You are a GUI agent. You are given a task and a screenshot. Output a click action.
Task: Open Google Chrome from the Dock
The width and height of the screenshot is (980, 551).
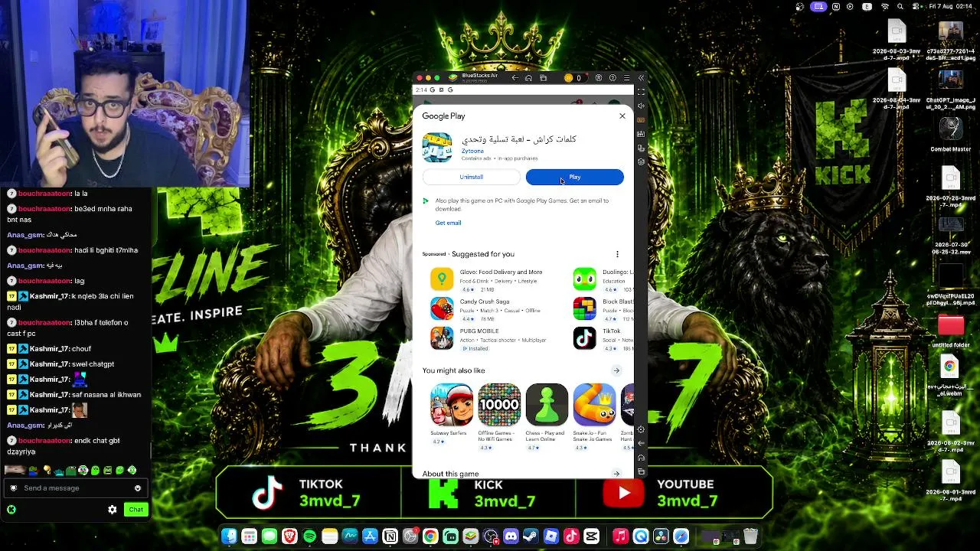[430, 536]
